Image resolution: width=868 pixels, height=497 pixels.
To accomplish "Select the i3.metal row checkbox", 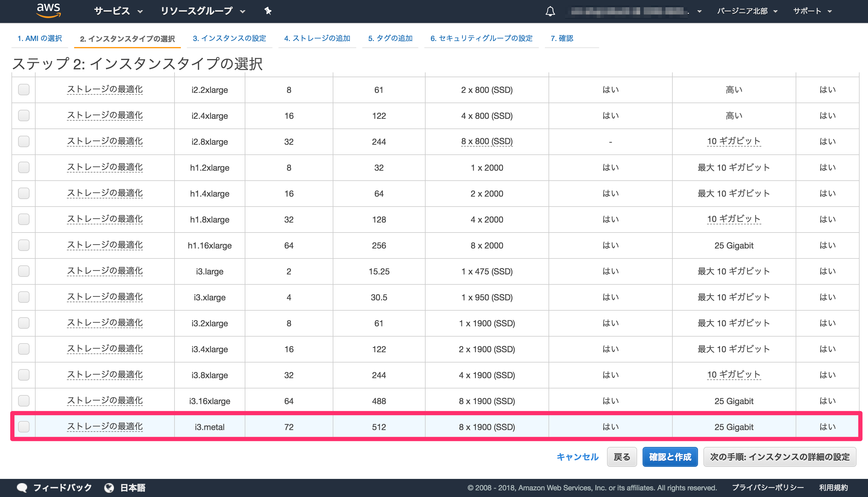I will coord(24,427).
